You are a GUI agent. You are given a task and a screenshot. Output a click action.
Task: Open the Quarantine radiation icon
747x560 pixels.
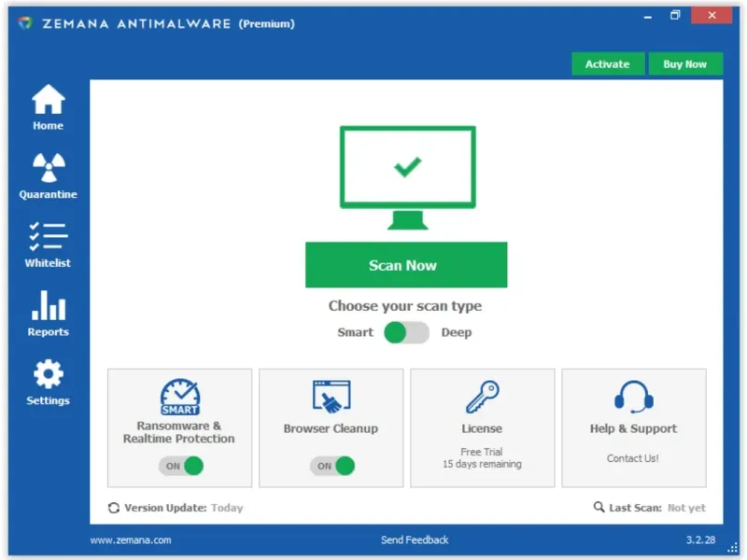coord(49,168)
